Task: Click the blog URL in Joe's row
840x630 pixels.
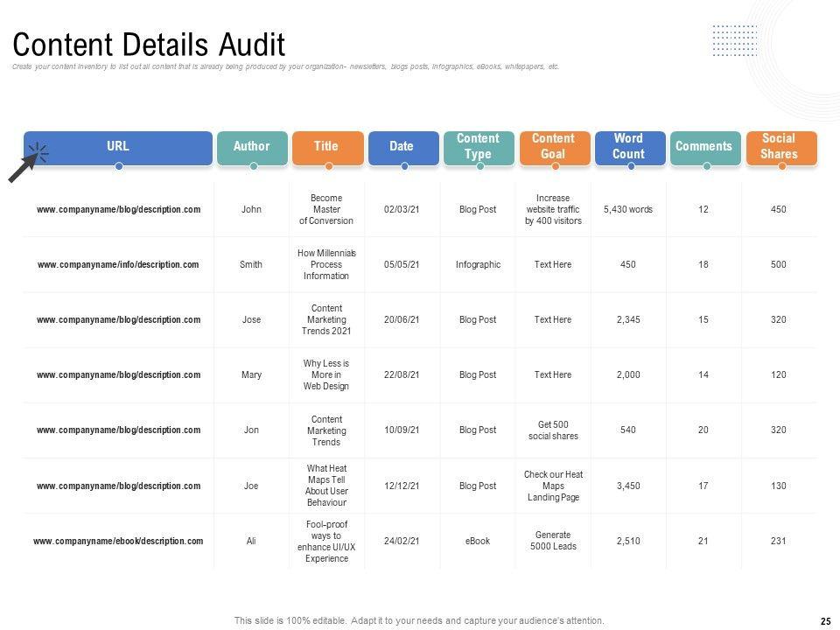Action: [x=118, y=486]
